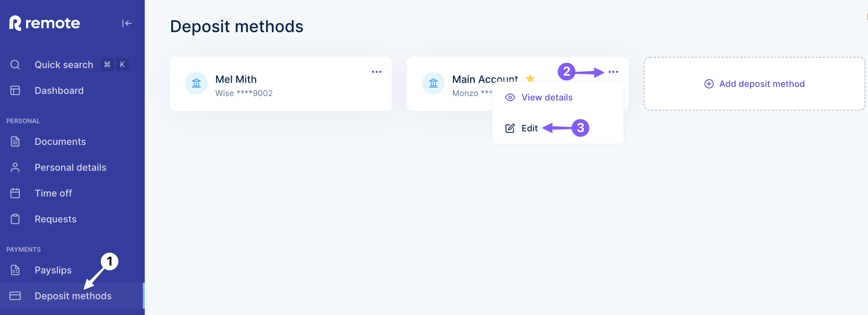Open the Payslips page from the sidebar
Viewport: 868px width, 315px height.
click(x=53, y=270)
